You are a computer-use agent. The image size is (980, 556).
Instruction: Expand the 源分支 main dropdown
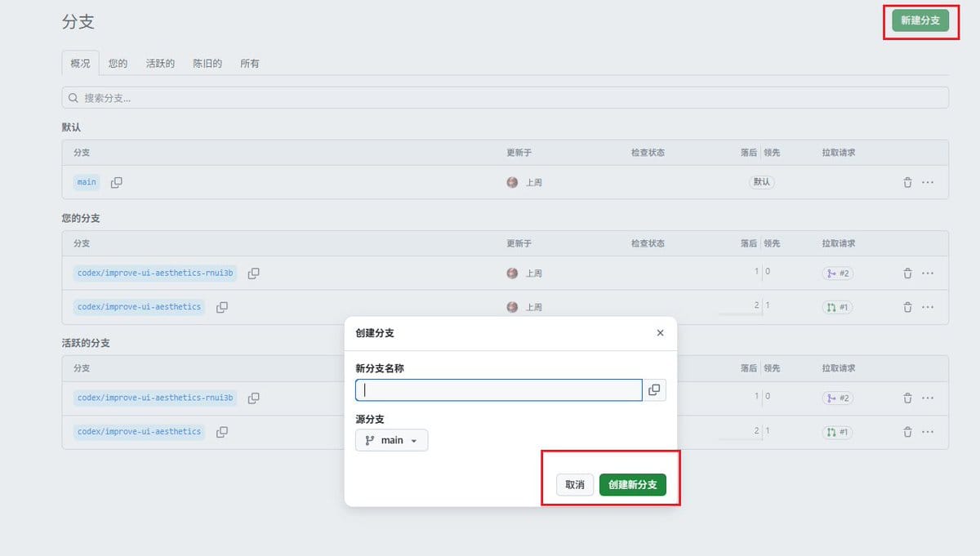pos(392,440)
